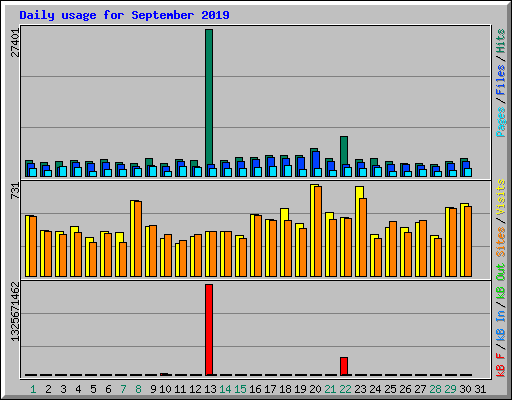This screenshot has width=512, height=400.
Task: Click the 27401 hits axis value
Action: point(15,43)
